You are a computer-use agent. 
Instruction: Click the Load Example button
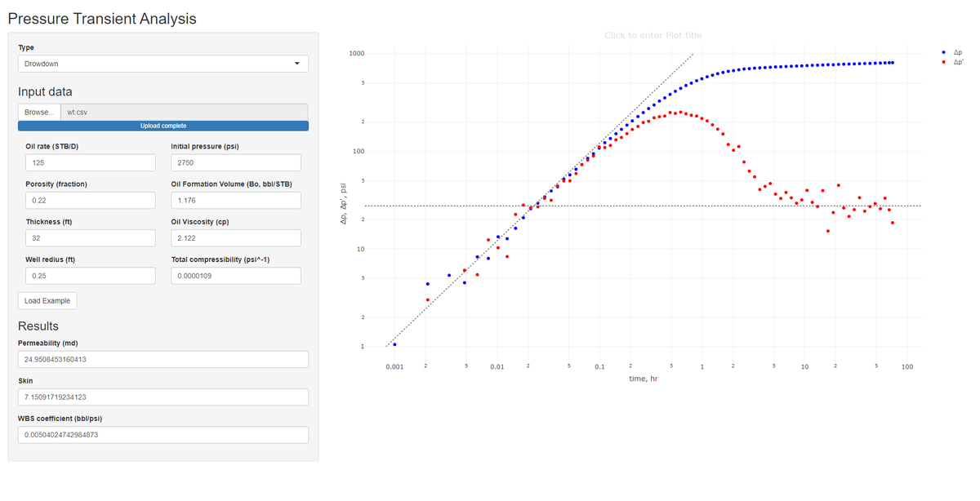point(47,301)
